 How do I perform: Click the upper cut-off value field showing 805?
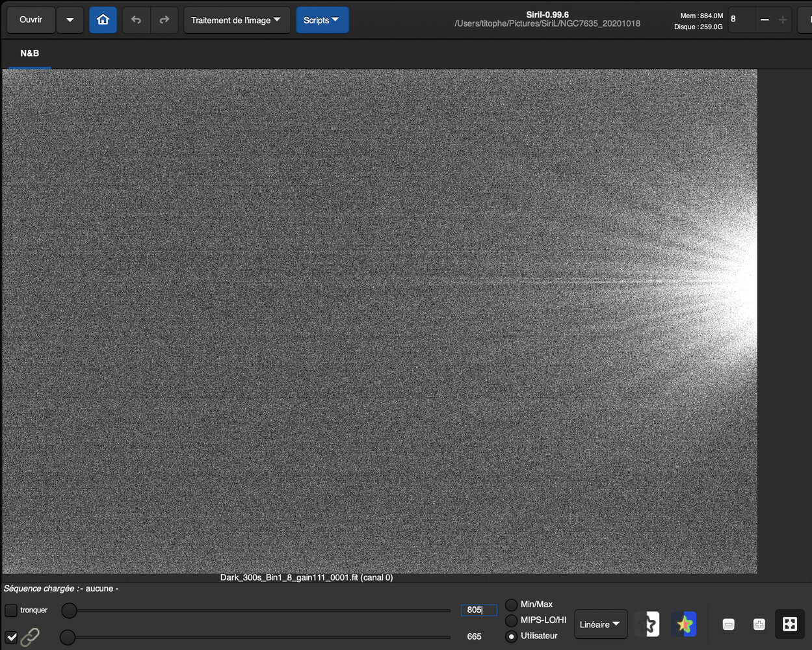478,610
